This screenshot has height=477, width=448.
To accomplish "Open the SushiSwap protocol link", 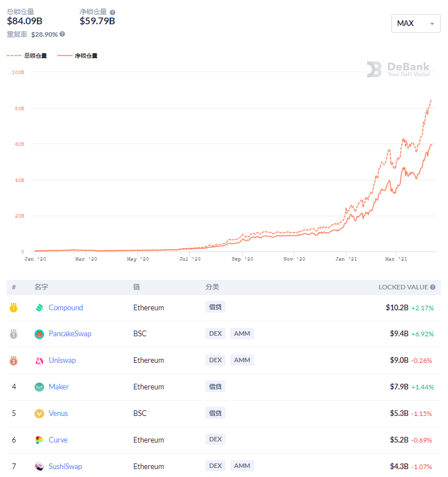I will click(x=66, y=466).
